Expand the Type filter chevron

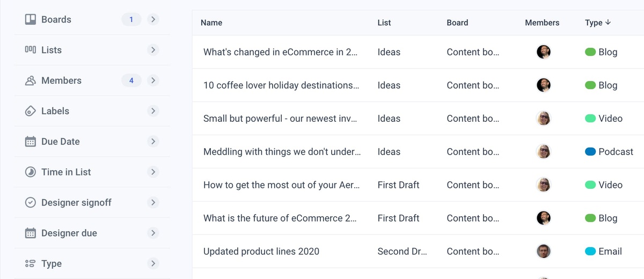[x=153, y=264]
